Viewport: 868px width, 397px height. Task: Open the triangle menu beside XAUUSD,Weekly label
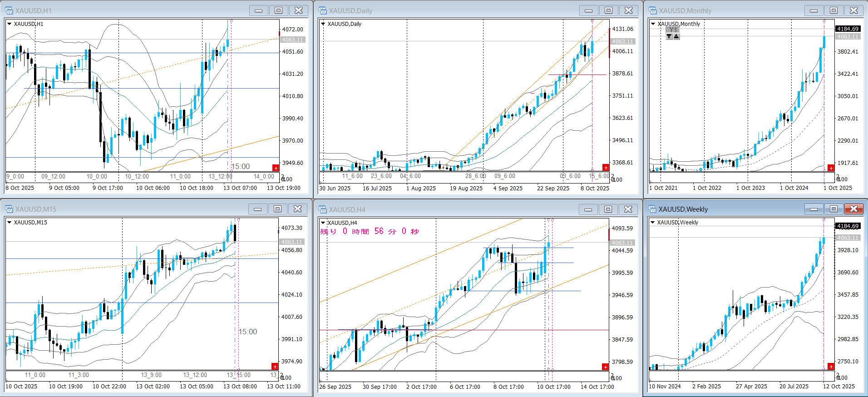[x=653, y=223]
